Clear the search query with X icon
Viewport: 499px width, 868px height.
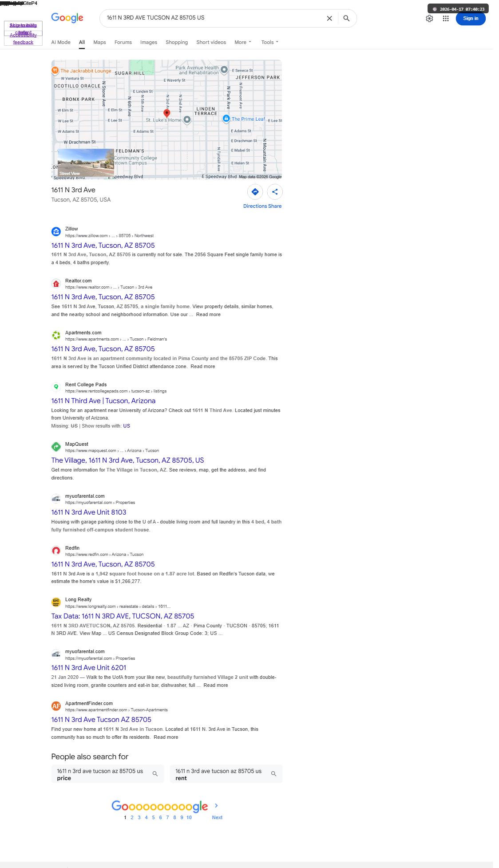329,18
